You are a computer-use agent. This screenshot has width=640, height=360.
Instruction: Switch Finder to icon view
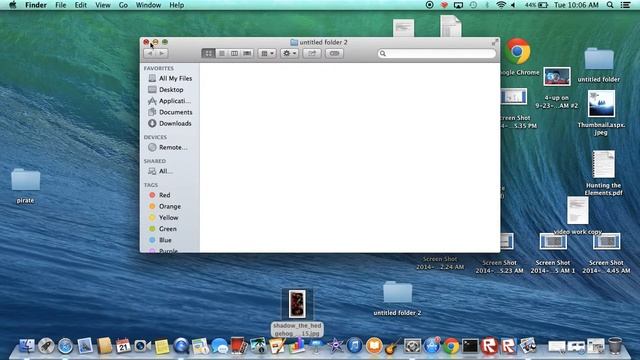(x=208, y=53)
